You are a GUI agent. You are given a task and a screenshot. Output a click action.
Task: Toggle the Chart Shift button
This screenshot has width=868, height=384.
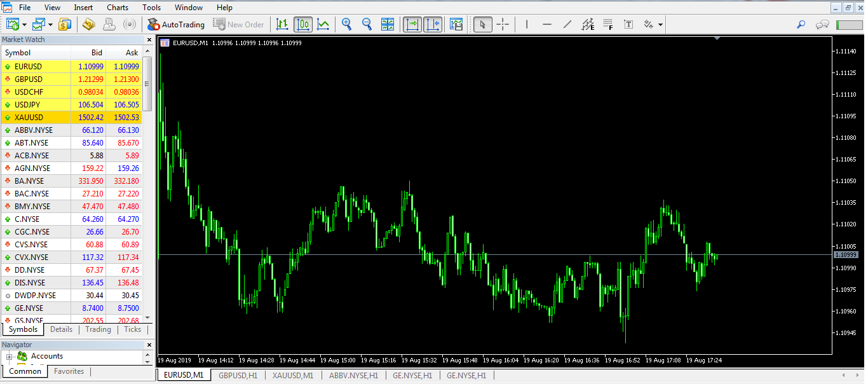(433, 25)
